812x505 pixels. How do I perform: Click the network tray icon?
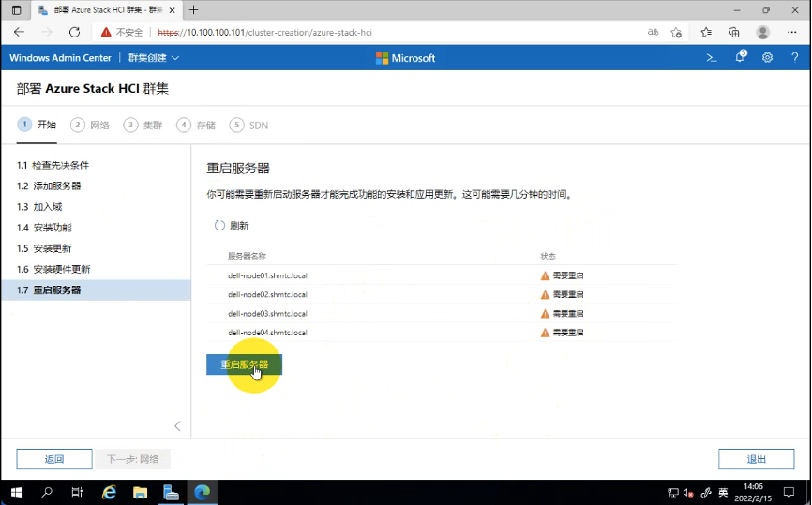pos(672,493)
